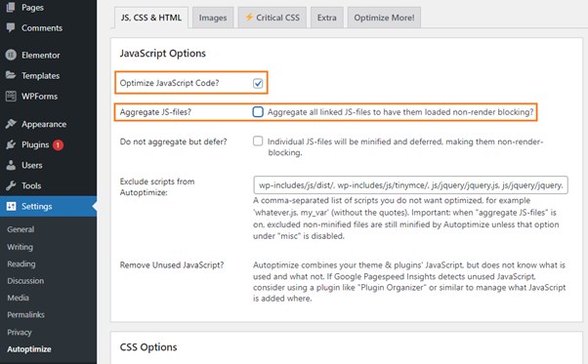Click the Do not aggregate but defer? label
Viewport: 588px width, 364px height.
pyautogui.click(x=173, y=142)
